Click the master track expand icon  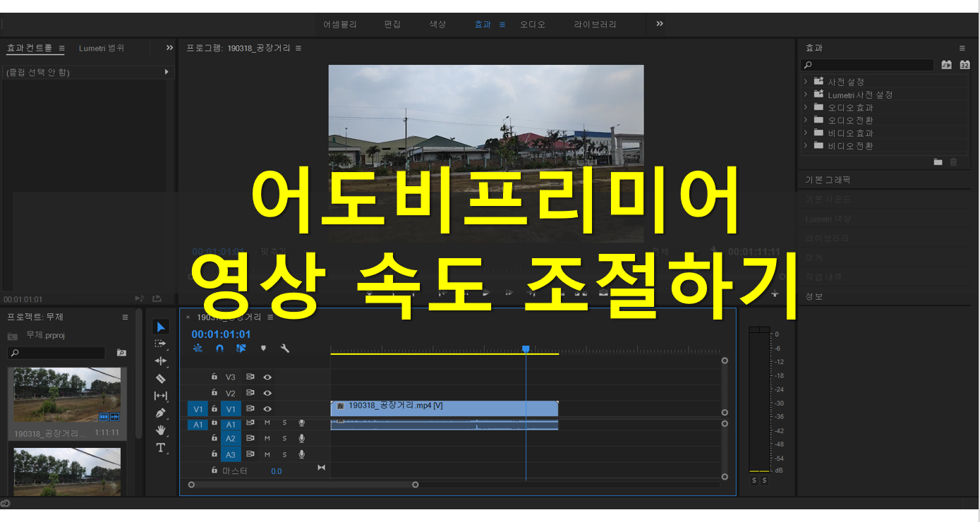322,467
